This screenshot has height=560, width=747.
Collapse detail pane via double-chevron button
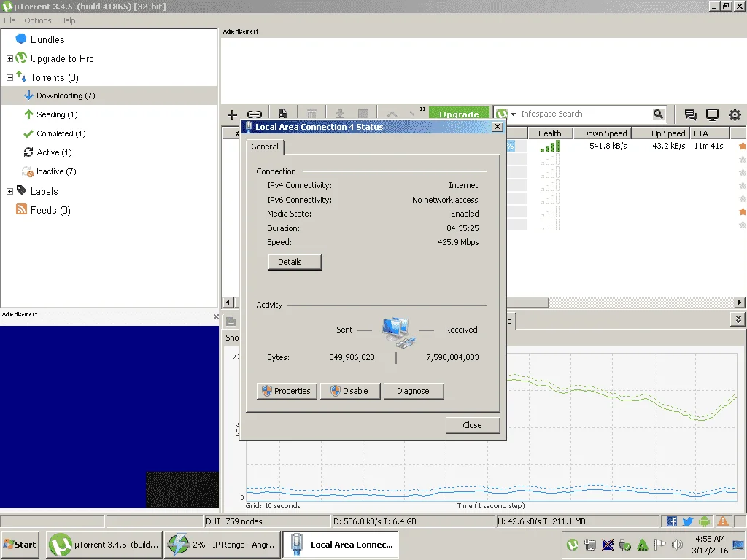click(738, 319)
